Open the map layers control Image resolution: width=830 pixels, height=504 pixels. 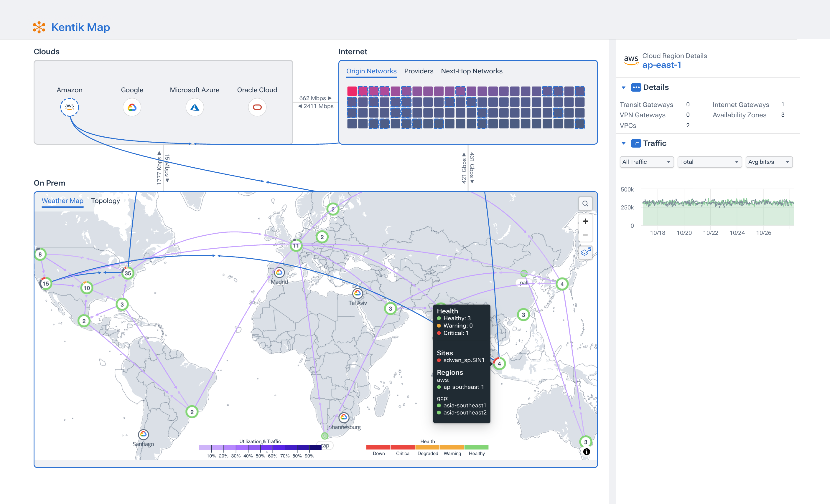click(585, 252)
